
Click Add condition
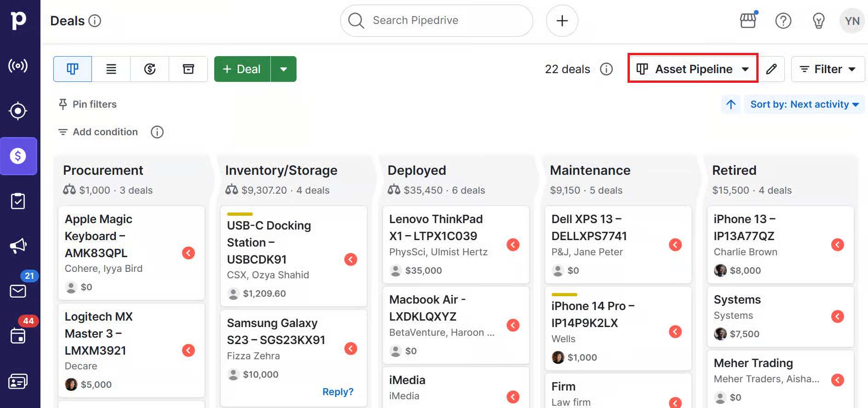[98, 132]
